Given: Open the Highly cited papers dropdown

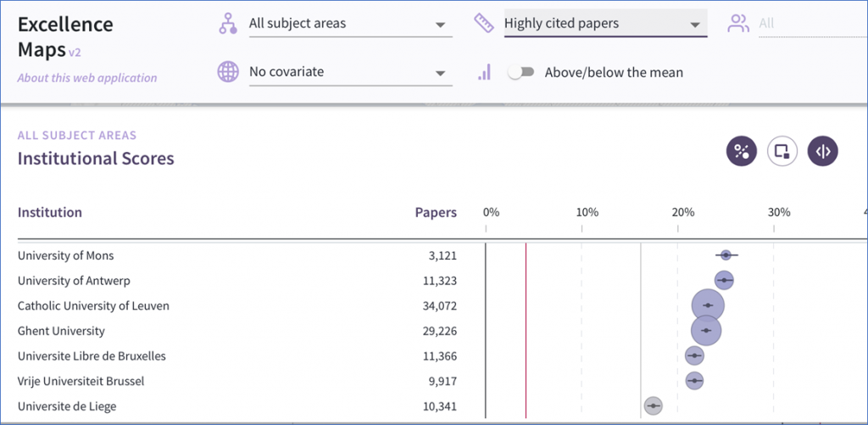Looking at the screenshot, I should point(605,24).
